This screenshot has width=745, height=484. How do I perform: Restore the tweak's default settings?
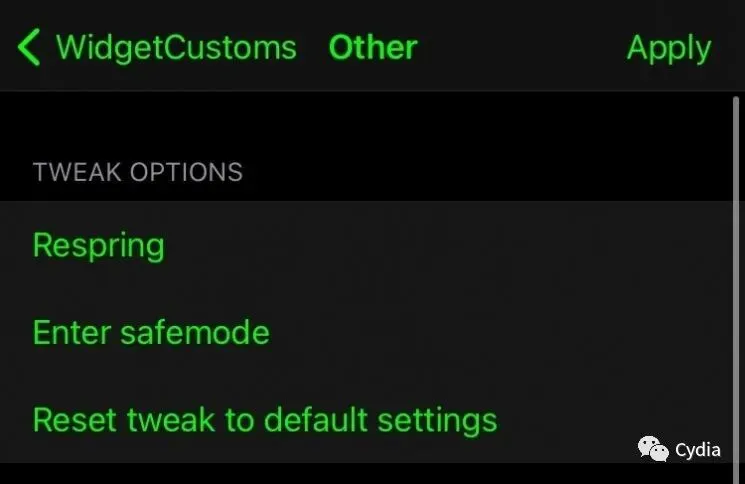[x=264, y=419]
